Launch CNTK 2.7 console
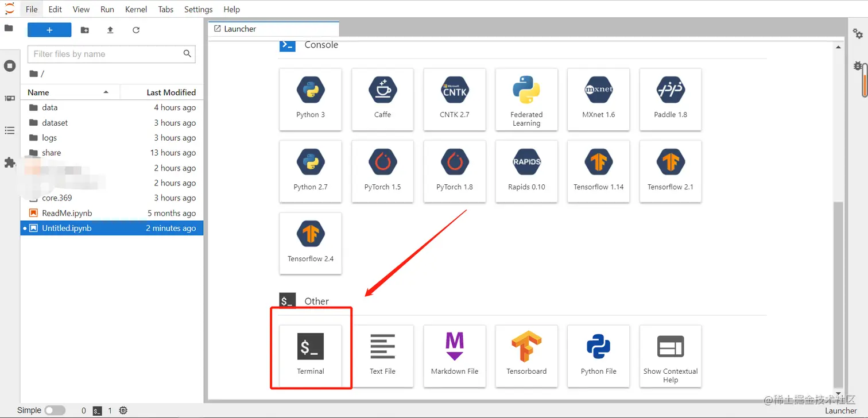 click(455, 99)
